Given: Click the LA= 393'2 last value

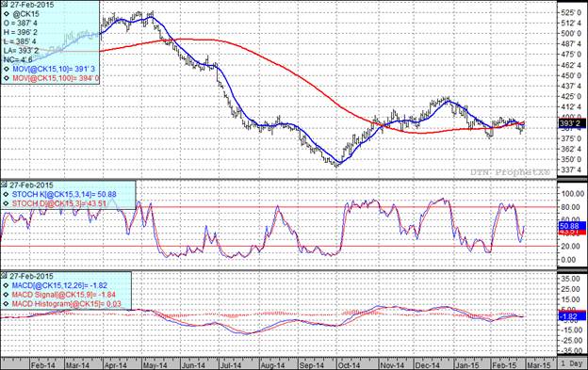Looking at the screenshot, I should pyautogui.click(x=20, y=51).
